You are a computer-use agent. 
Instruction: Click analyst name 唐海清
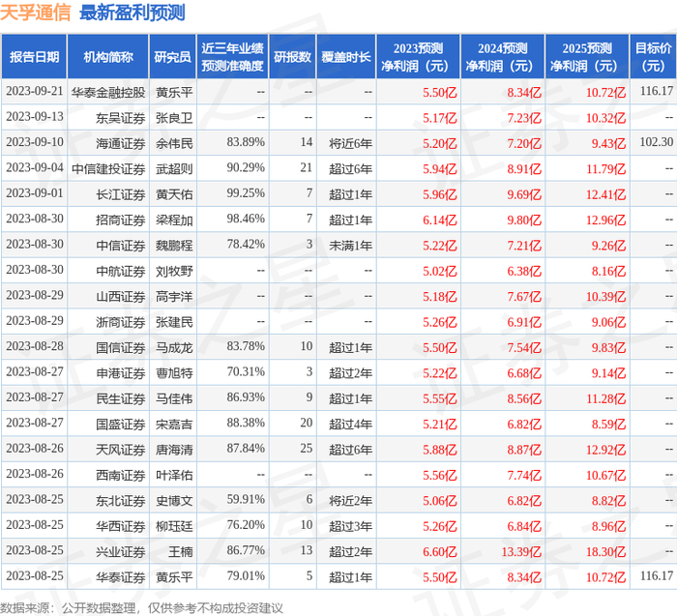(174, 449)
